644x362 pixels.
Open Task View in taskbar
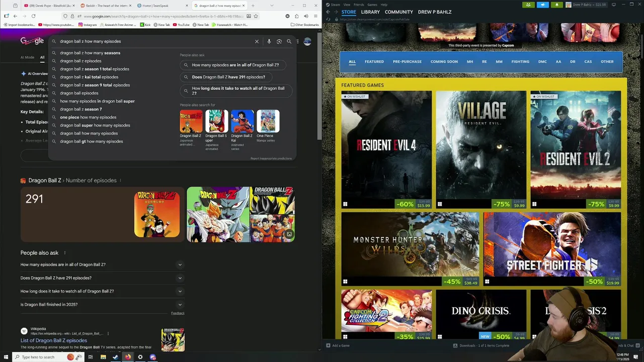(x=91, y=357)
